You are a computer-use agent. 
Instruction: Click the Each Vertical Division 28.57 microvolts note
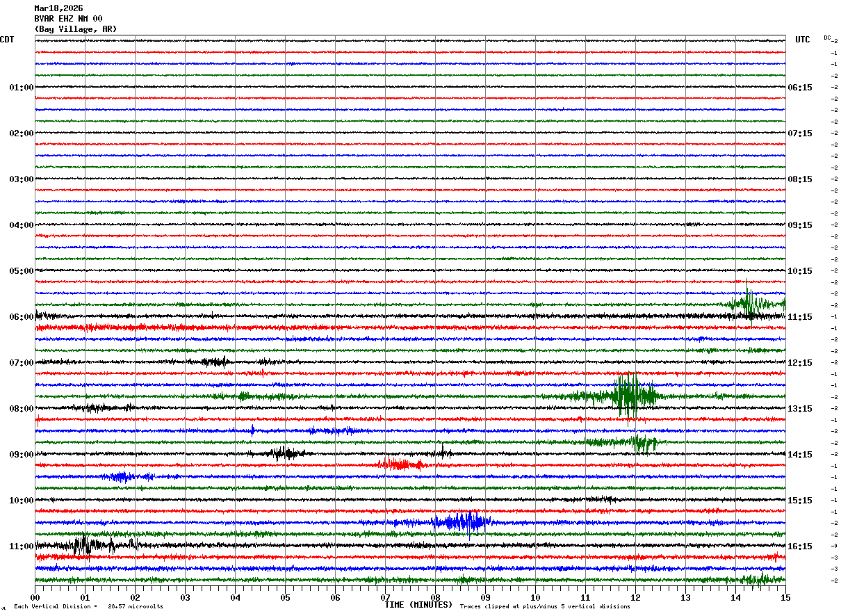tap(88, 607)
